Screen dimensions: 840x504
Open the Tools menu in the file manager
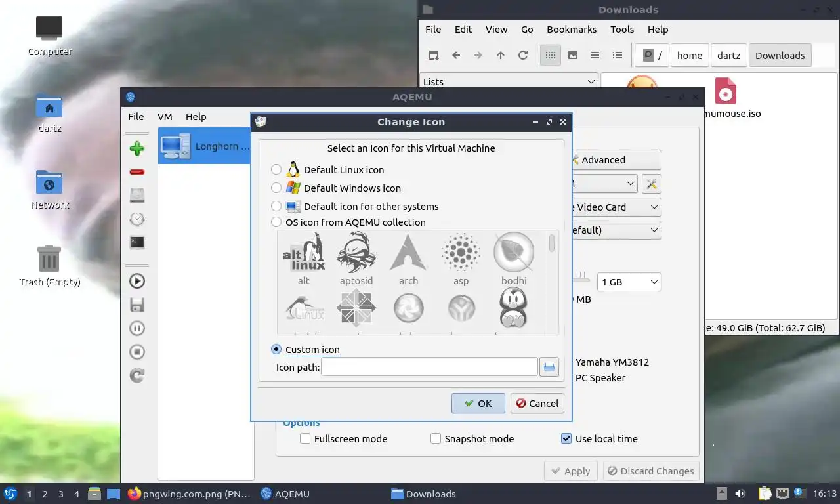pos(622,29)
